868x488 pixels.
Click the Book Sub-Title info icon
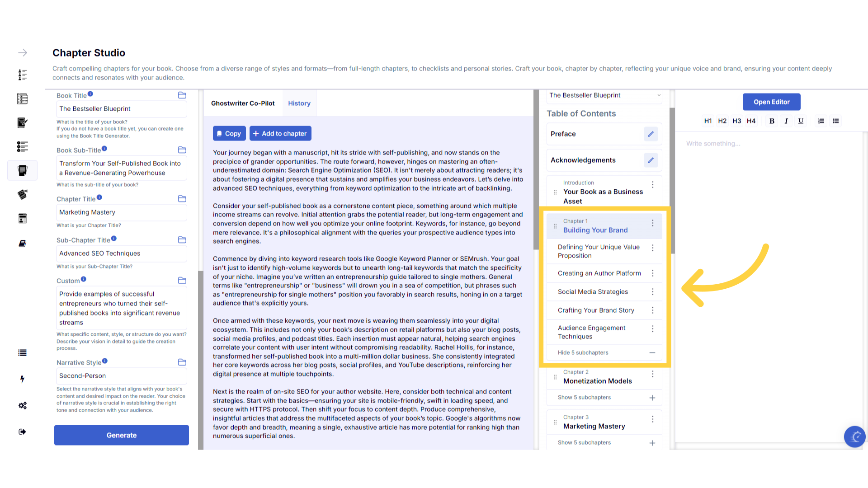104,149
